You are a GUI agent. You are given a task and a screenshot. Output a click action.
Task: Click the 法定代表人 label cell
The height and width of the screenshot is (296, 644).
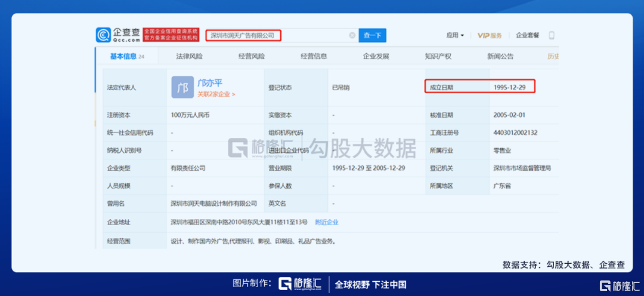click(135, 87)
